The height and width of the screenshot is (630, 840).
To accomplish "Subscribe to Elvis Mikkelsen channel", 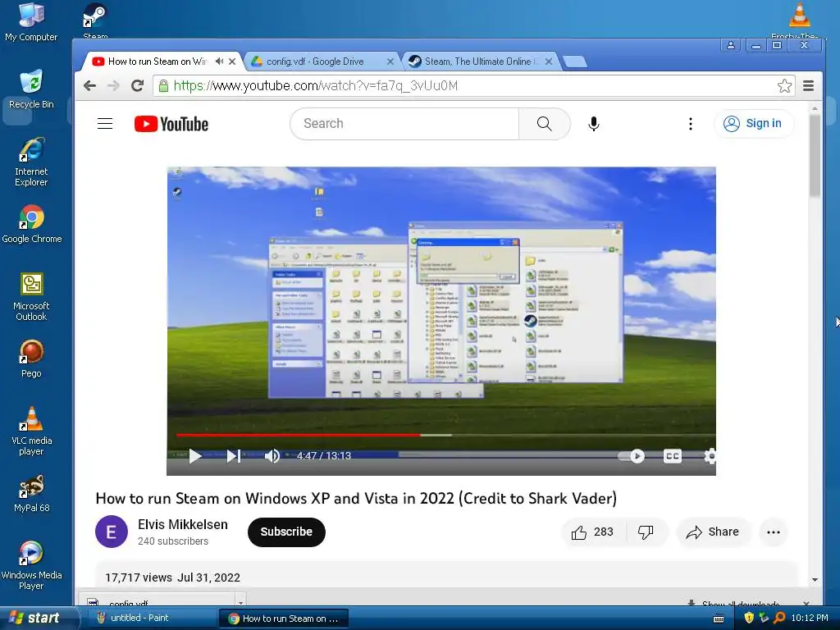I will pyautogui.click(x=286, y=532).
